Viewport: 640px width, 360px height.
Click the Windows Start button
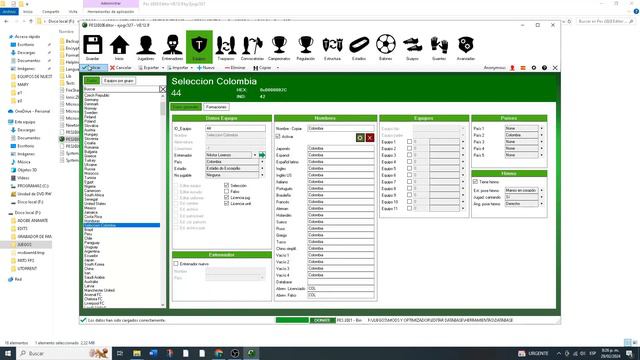click(7, 353)
